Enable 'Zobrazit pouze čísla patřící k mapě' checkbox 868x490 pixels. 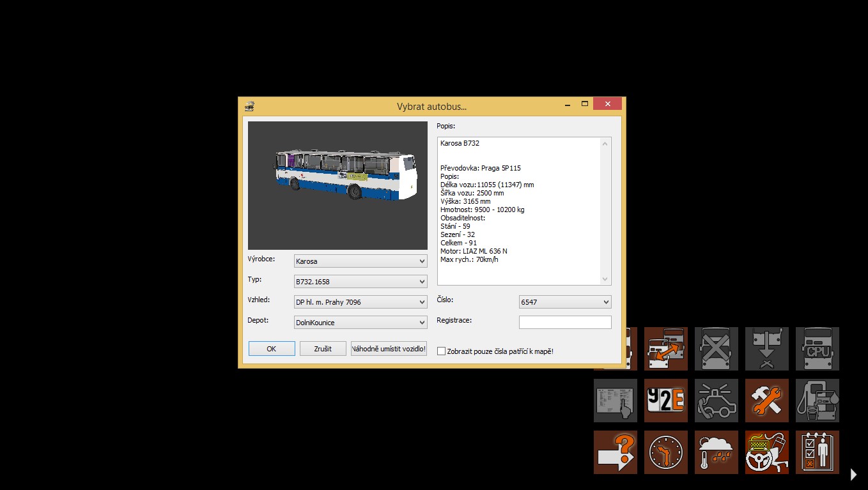pos(441,351)
